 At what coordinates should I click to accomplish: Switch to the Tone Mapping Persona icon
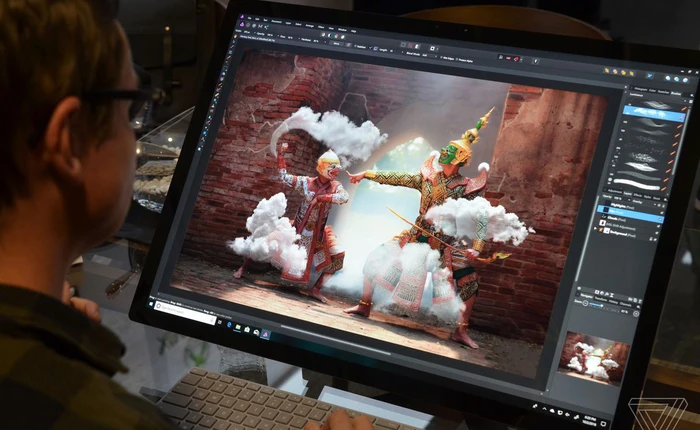coord(260,26)
